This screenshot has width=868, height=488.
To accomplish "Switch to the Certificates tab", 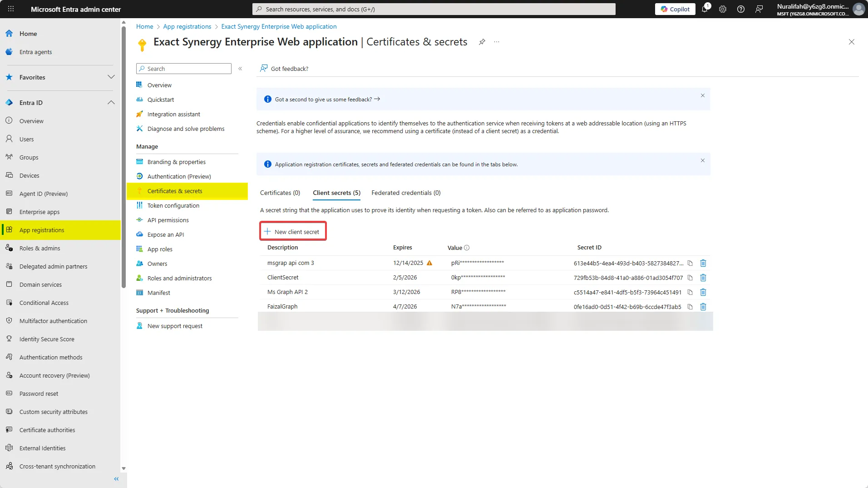I will pos(280,193).
